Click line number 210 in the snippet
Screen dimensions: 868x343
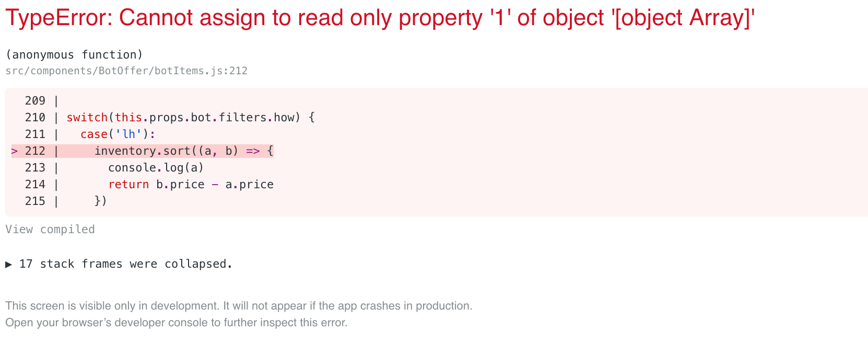pos(35,118)
